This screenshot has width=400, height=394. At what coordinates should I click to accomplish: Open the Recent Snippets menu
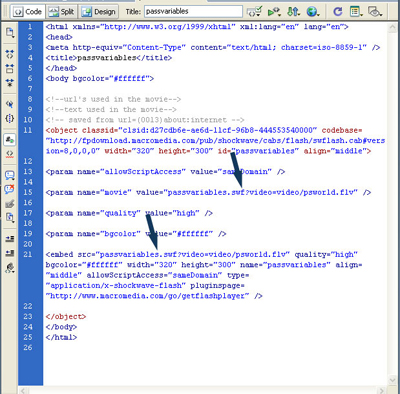(10, 218)
